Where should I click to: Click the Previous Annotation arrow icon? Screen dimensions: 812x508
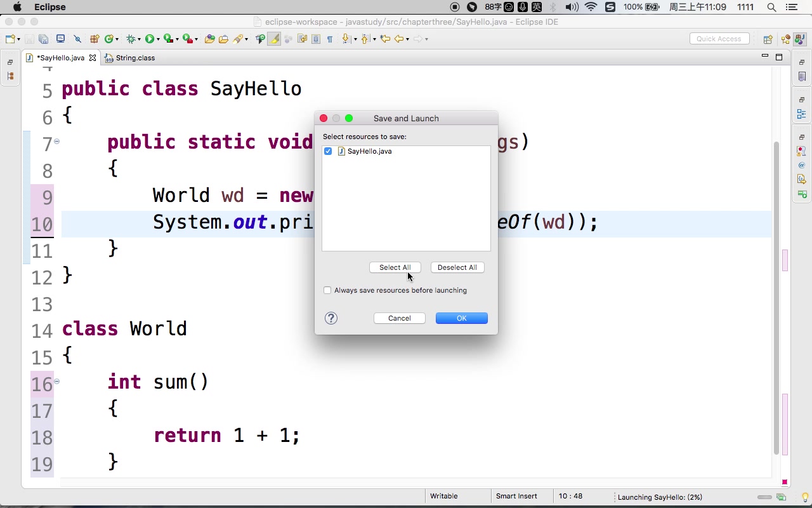pyautogui.click(x=365, y=39)
